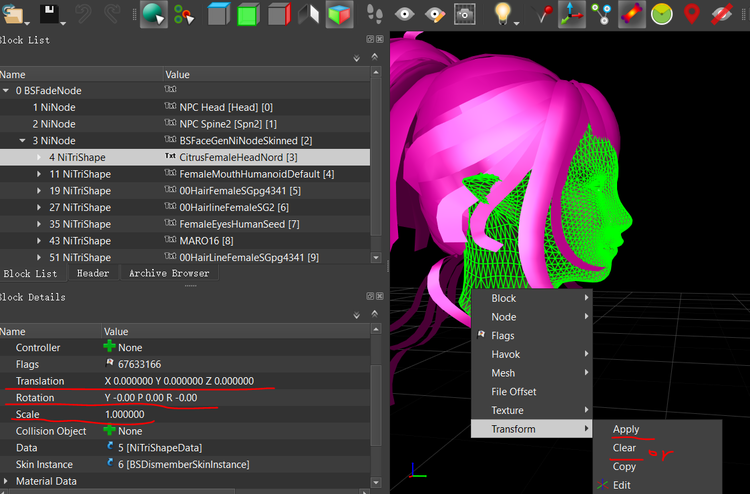Image resolution: width=750 pixels, height=494 pixels.
Task: Toggle Show Hidden crossed-out eye icon
Action: 721,14
